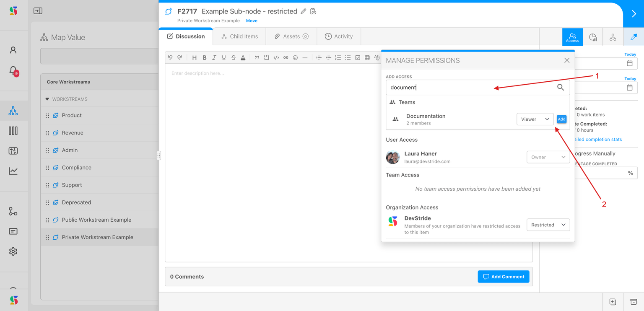The width and height of the screenshot is (644, 311).
Task: Click the Access people icon button
Action: coord(572,37)
